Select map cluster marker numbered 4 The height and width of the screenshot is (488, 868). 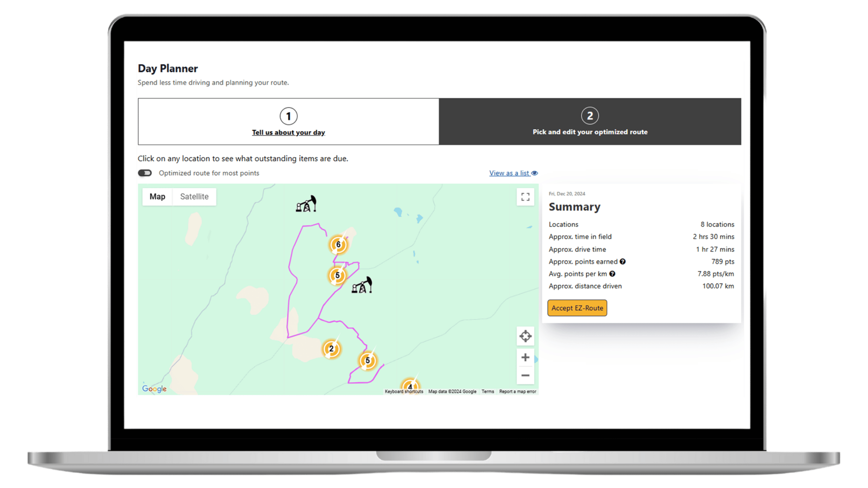(x=410, y=386)
